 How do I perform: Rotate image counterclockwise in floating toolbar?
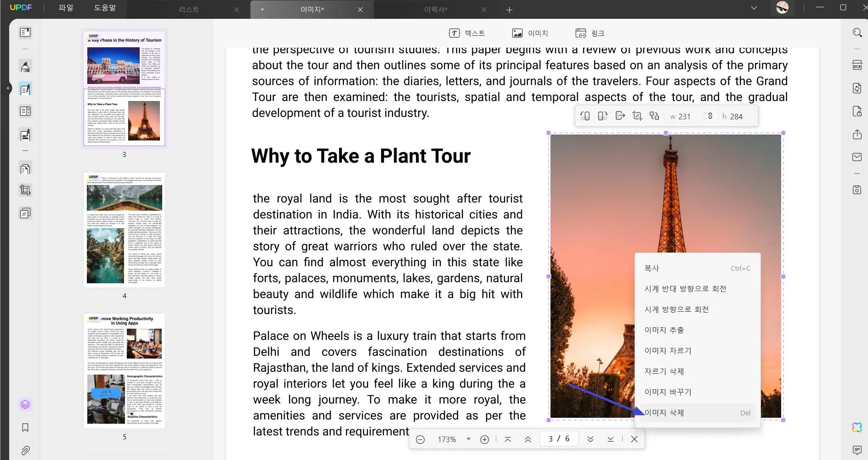[x=585, y=116]
